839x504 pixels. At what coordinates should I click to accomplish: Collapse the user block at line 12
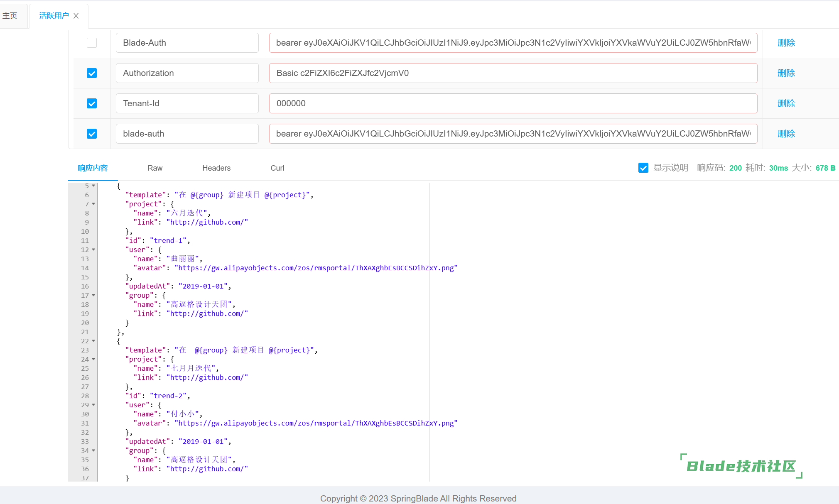coord(93,250)
